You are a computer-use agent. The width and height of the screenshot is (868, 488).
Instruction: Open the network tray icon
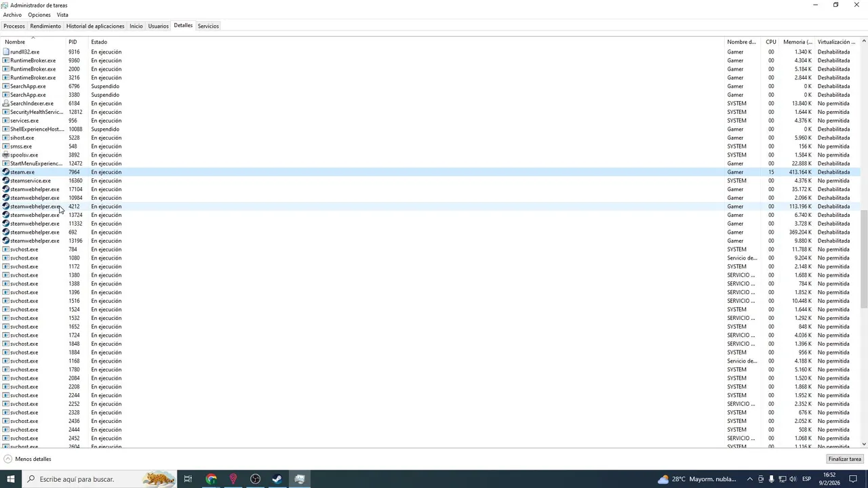[782, 479]
